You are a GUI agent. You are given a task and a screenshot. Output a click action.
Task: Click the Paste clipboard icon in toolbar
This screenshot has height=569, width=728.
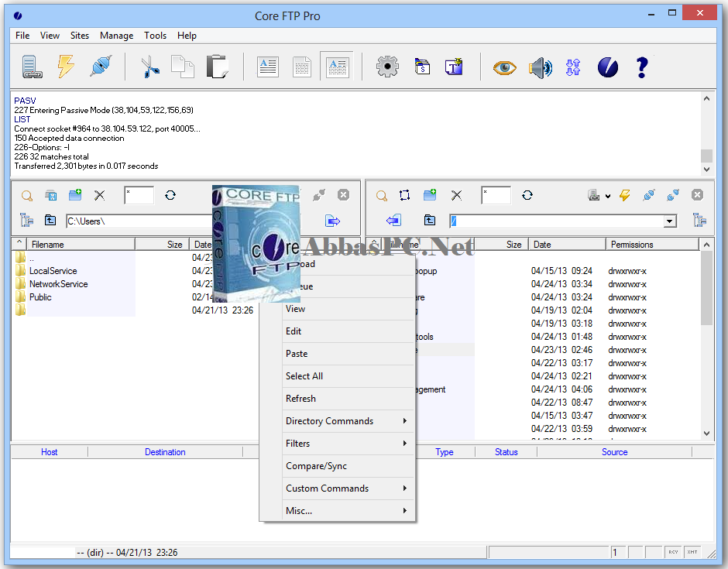(x=218, y=67)
